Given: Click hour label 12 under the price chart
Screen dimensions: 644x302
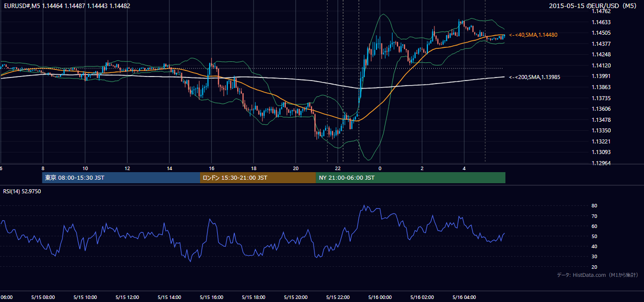Looking at the screenshot, I should click(127, 169).
